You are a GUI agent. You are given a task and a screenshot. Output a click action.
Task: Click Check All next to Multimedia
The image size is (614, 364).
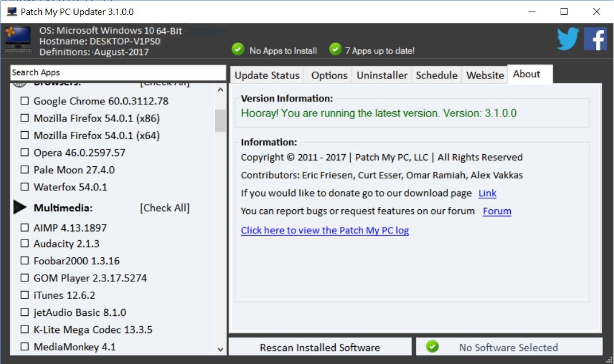click(165, 208)
